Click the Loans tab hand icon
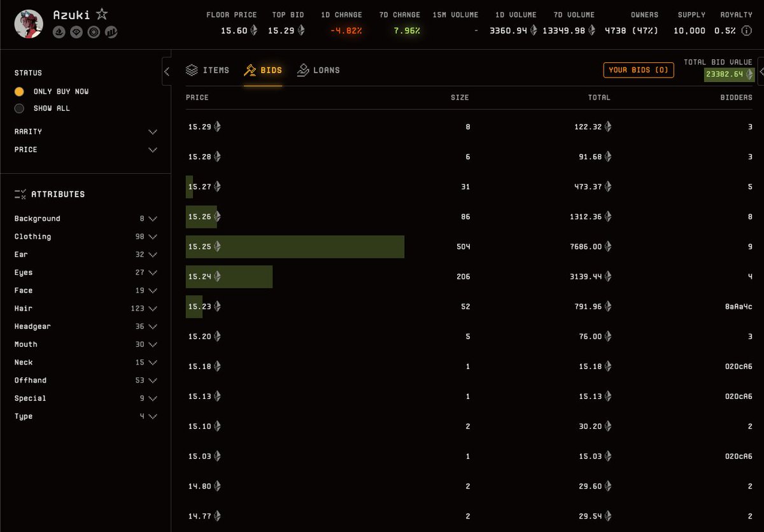This screenshot has width=764, height=532. click(x=302, y=70)
